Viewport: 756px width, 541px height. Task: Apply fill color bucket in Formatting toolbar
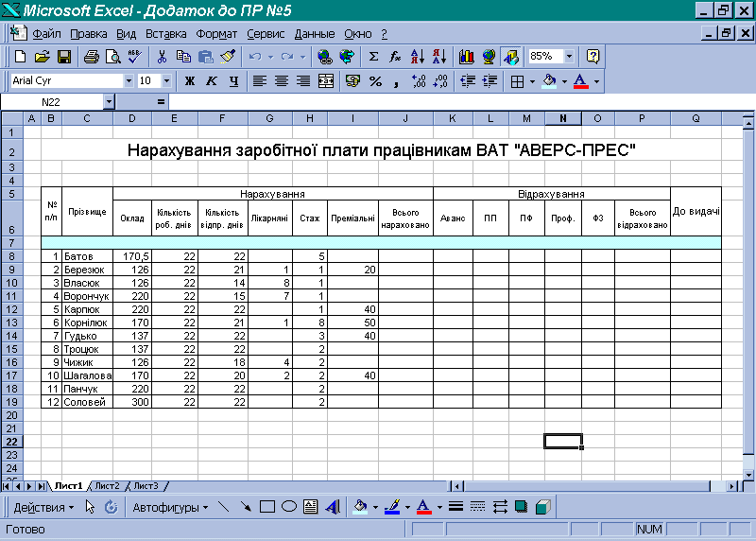pyautogui.click(x=549, y=81)
